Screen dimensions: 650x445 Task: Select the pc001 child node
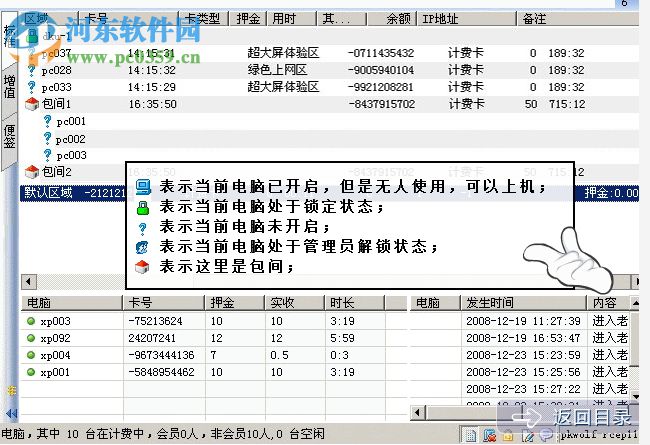point(71,122)
